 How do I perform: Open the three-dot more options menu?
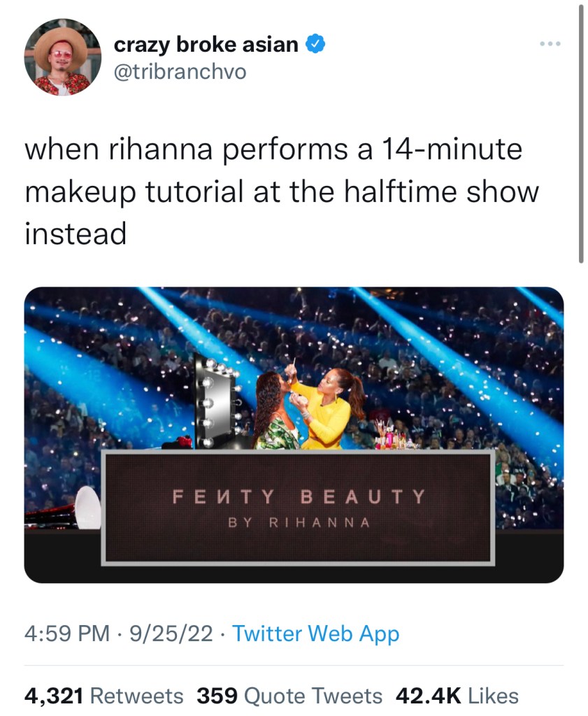click(x=550, y=45)
